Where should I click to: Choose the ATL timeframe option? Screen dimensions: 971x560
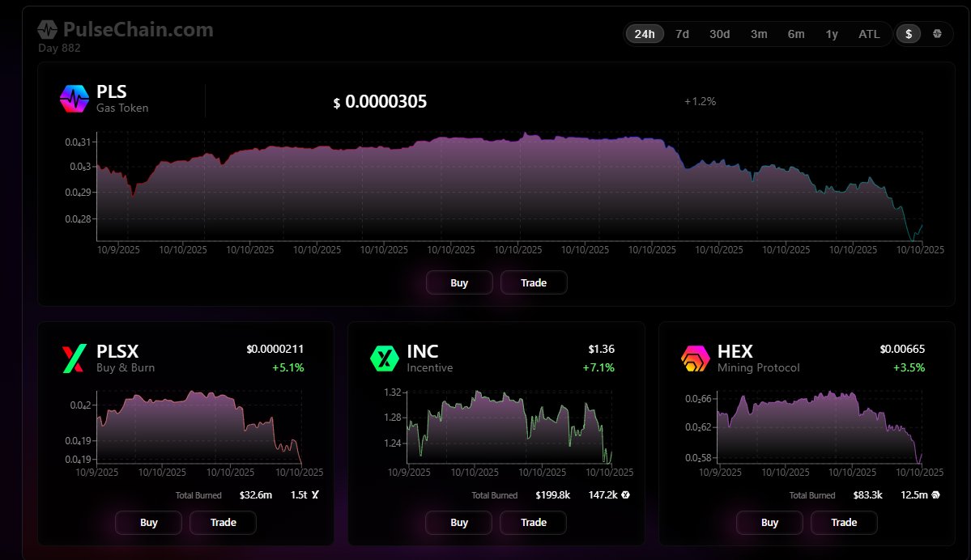(869, 34)
